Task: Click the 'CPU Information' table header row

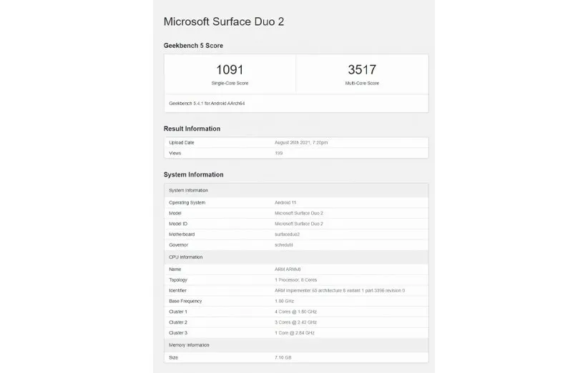Action: click(296, 257)
